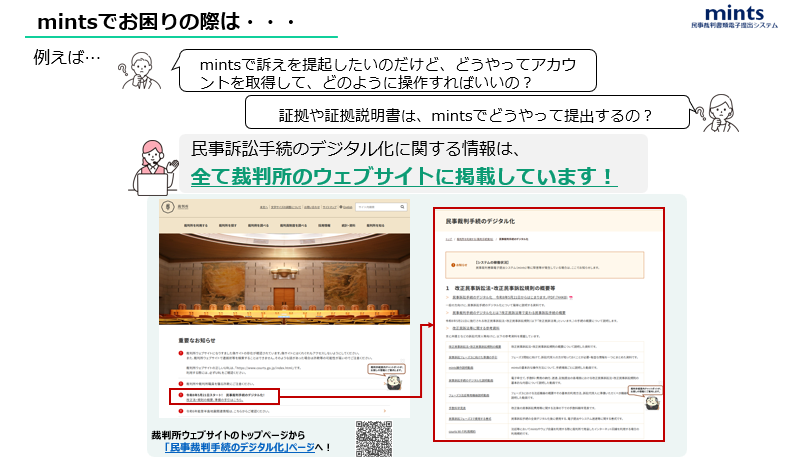The image size is (807, 458).
Task: Open the chatbot mascot on the courts homepage
Action: [x=393, y=381]
